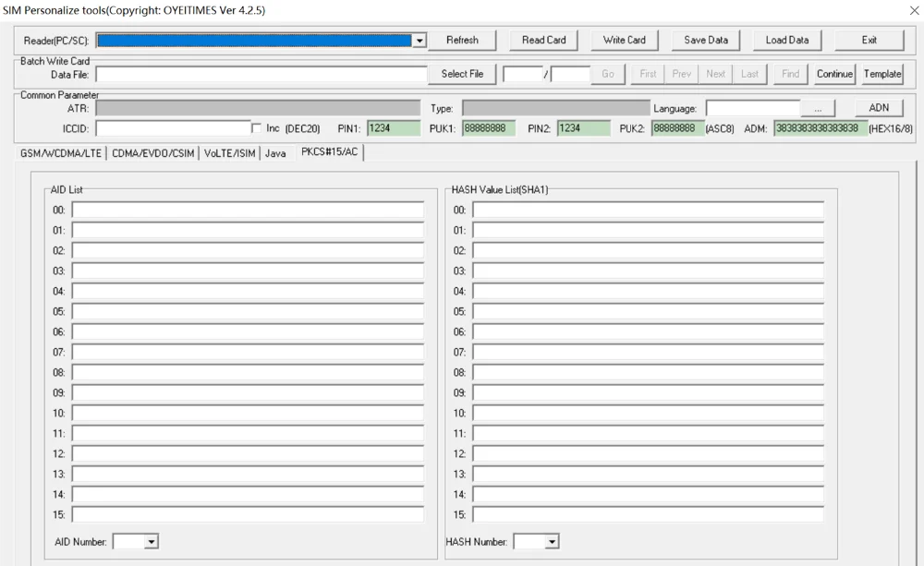Image resolution: width=924 pixels, height=566 pixels.
Task: Click the Language ellipsis browse button
Action: tap(818, 108)
